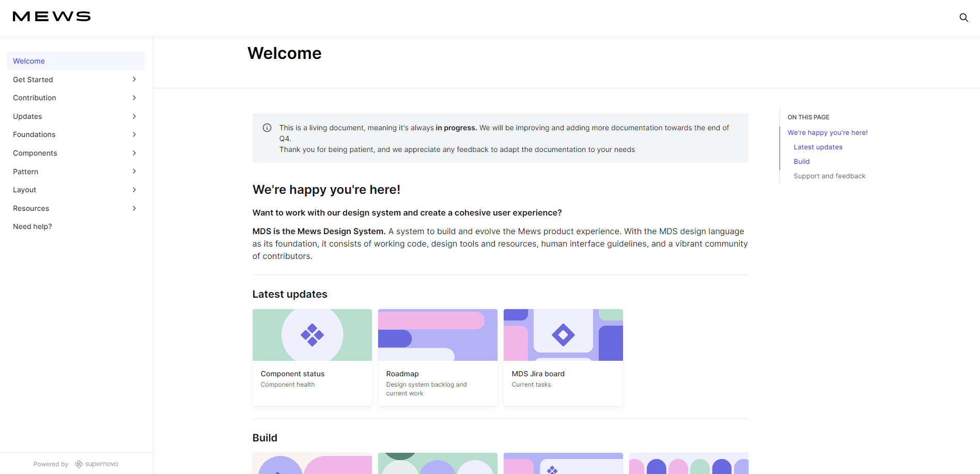980x474 pixels.
Task: Open Need help? in sidebar
Action: pos(33,226)
